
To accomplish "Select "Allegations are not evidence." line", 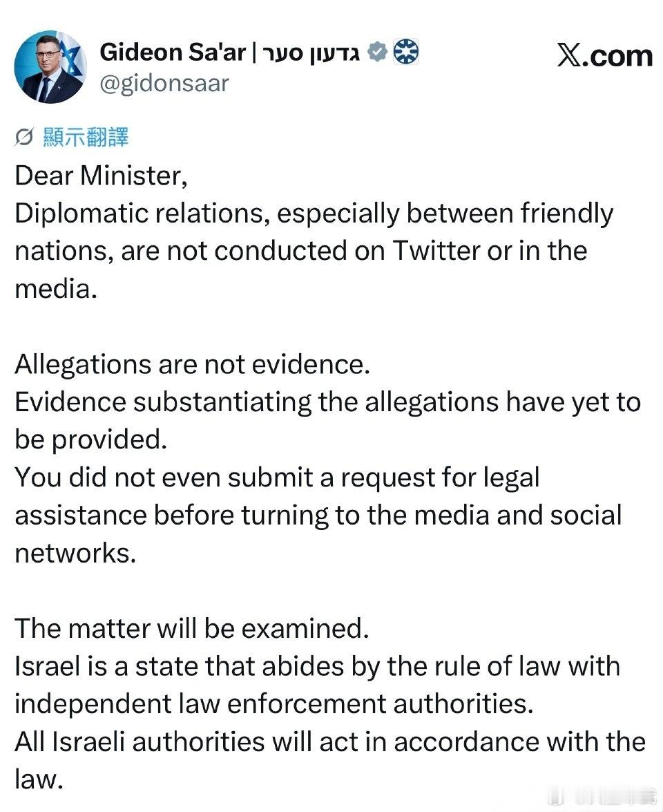I will coord(193,364).
